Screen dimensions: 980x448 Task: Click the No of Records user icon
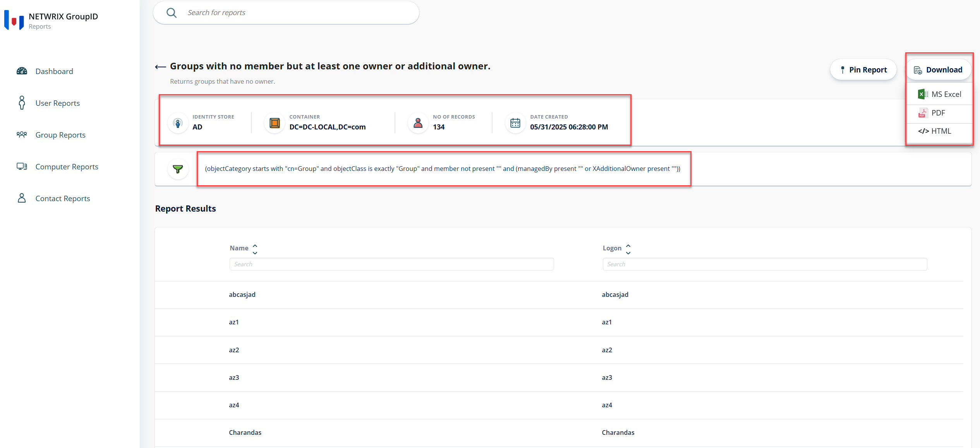tap(418, 123)
